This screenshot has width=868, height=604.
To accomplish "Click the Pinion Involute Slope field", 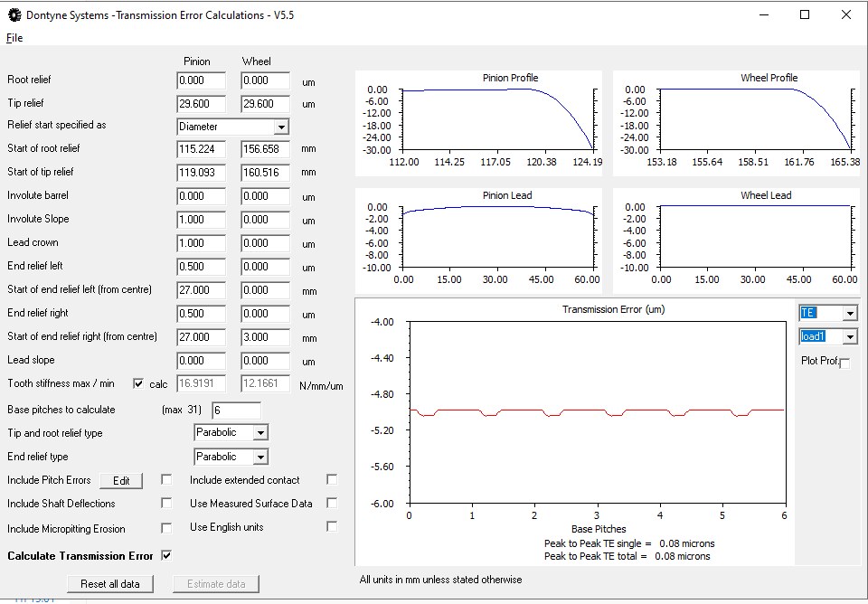I will tap(202, 219).
